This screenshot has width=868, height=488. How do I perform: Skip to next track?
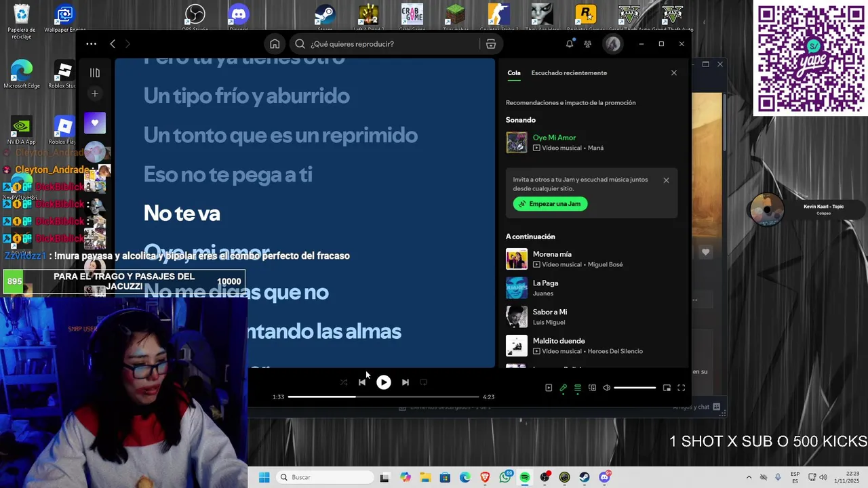(x=405, y=382)
